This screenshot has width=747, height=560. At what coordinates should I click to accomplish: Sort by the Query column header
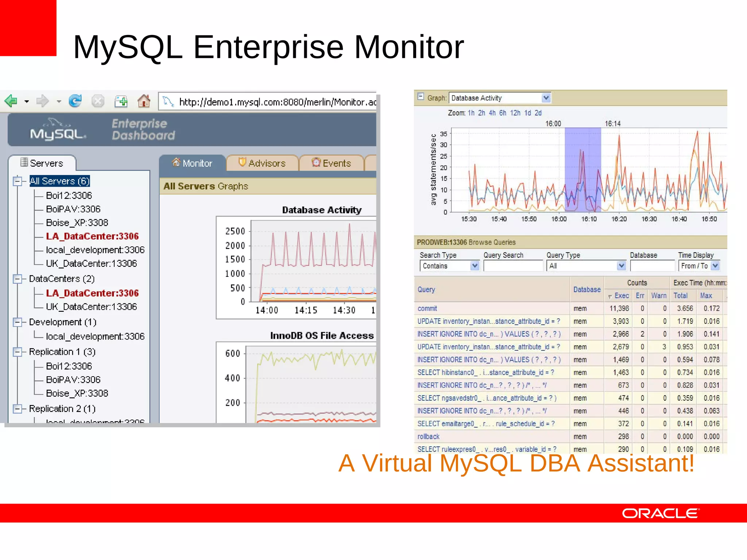click(x=426, y=289)
